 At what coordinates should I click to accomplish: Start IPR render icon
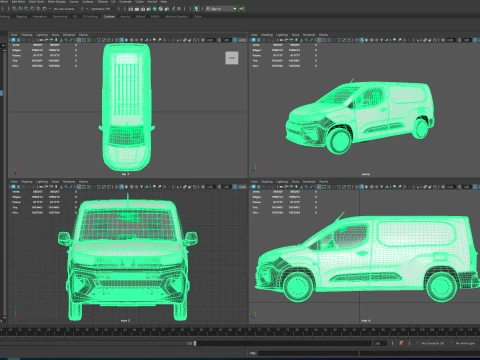click(x=143, y=9)
